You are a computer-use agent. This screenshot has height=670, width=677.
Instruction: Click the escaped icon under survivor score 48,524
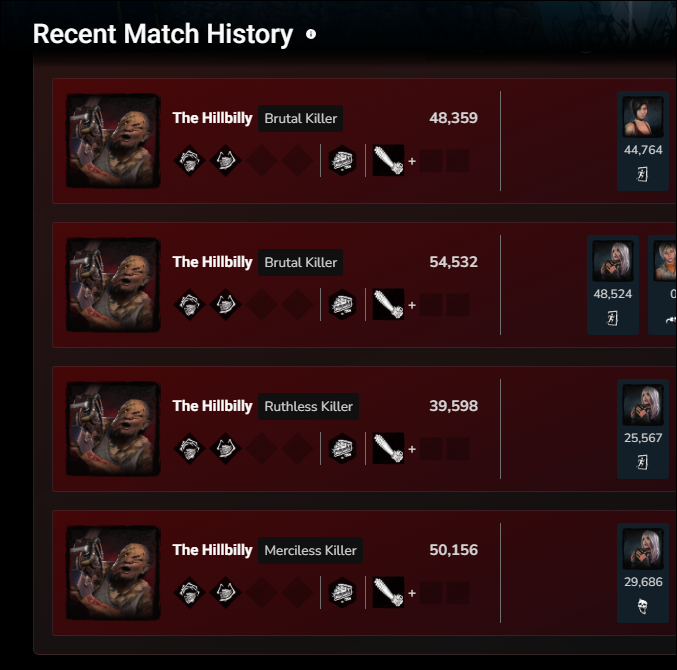612,319
